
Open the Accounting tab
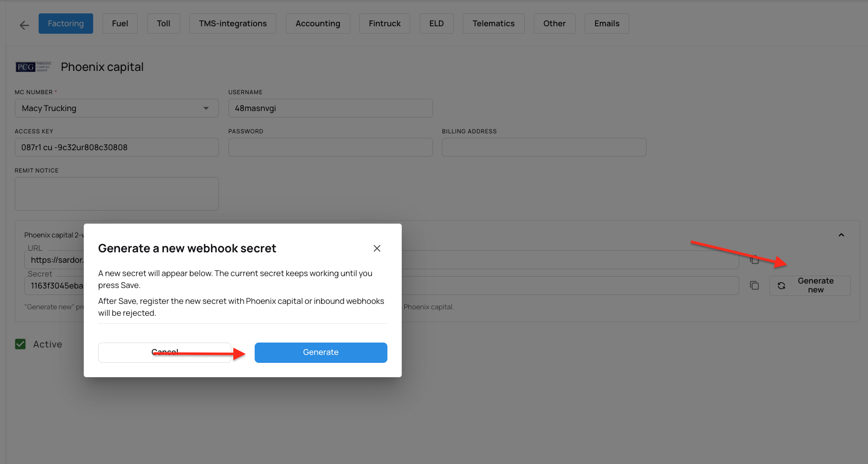click(318, 24)
